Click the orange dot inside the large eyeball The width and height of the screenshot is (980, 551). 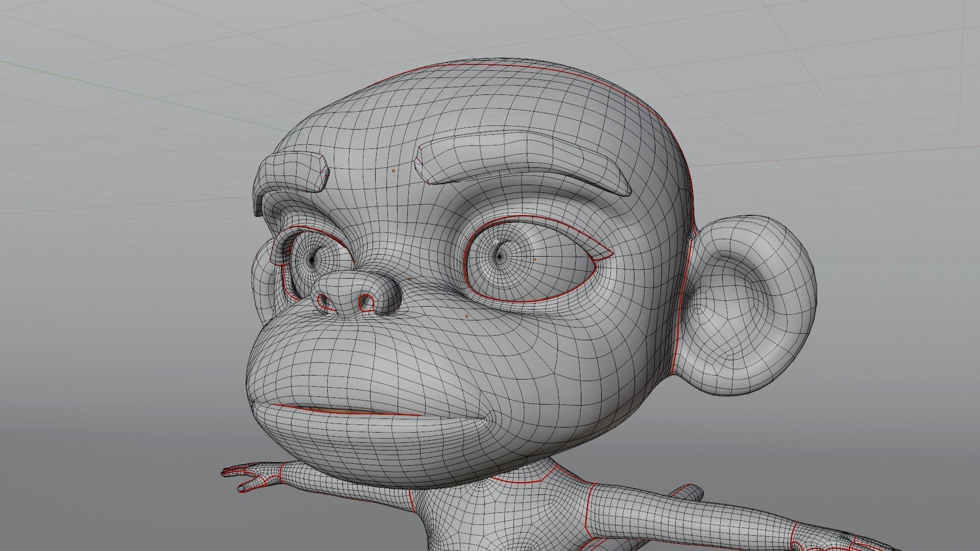pos(534,259)
